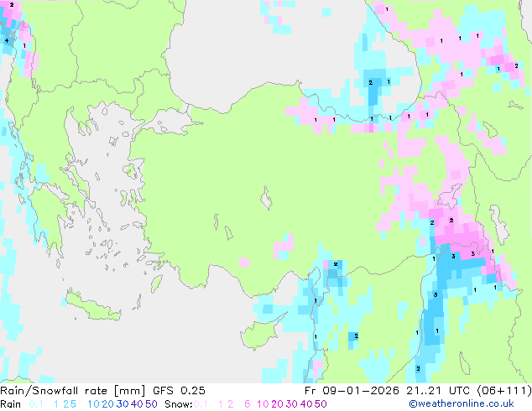Click the "Rain" legend label

11,404
